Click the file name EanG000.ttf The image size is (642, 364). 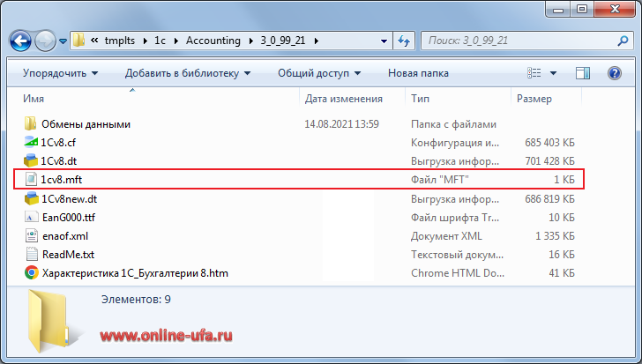point(69,218)
